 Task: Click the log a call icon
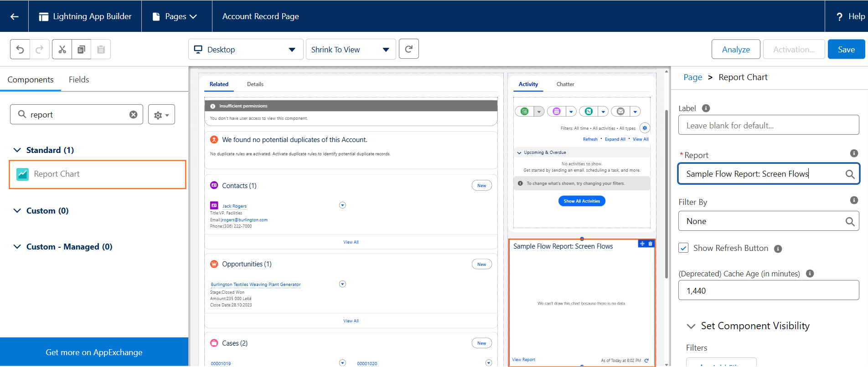coord(589,111)
